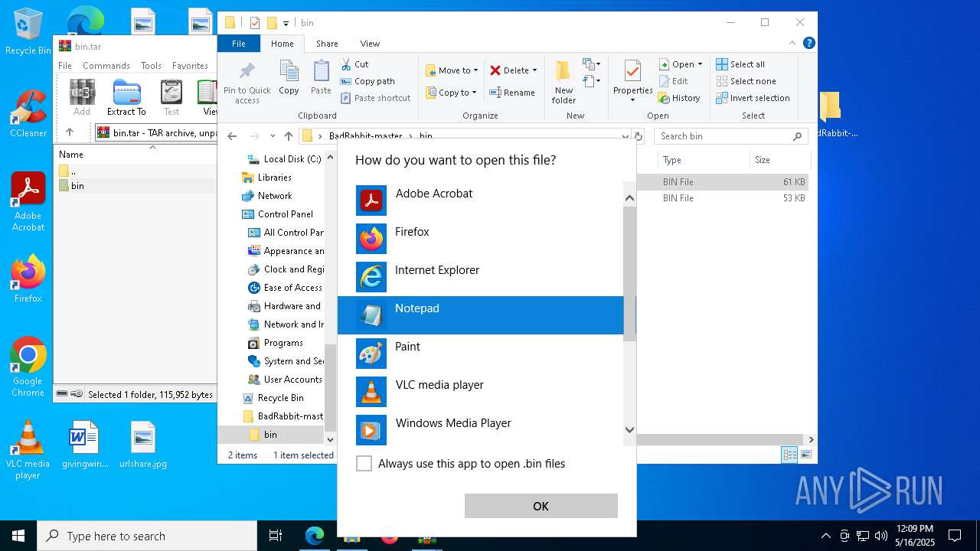Click the Test button in the WinRAR toolbar
Image resolution: width=980 pixels, height=551 pixels.
(x=171, y=97)
